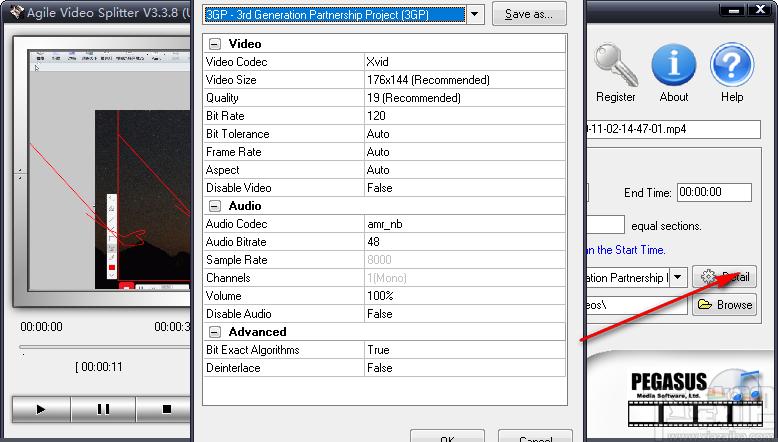Collapse the Audio section
The width and height of the screenshot is (778, 442).
215,206
